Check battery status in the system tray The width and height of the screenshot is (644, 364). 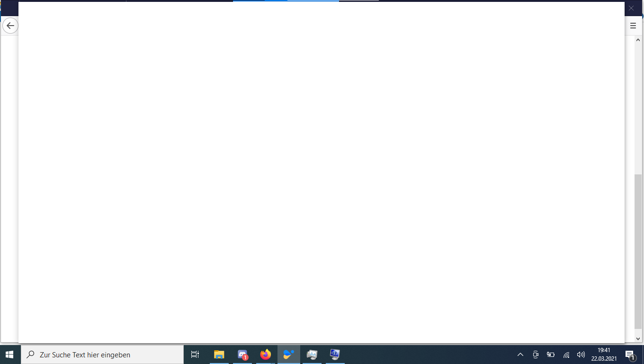pos(551,354)
